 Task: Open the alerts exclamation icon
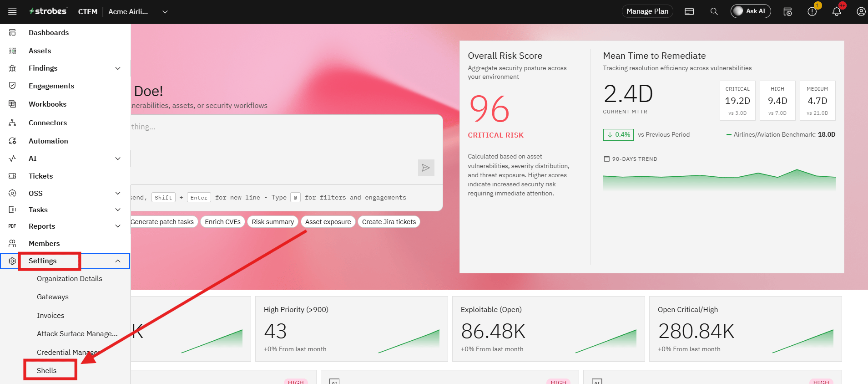point(812,11)
